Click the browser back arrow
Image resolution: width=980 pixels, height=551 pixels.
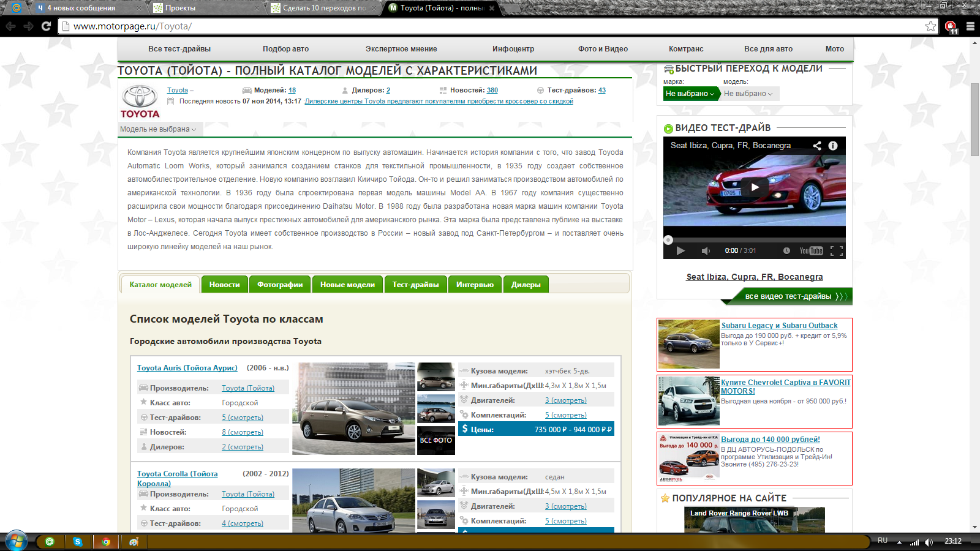tap(10, 26)
